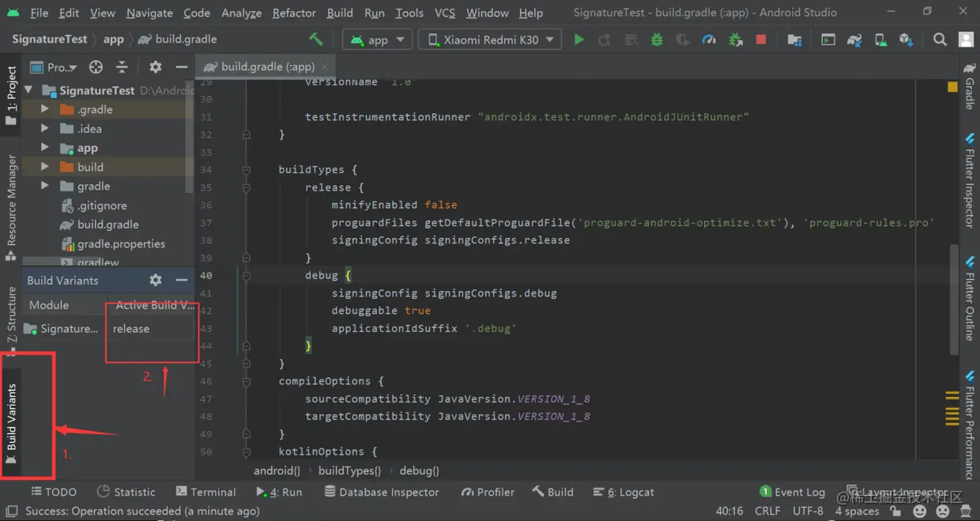
Task: Open the Terminal tool window
Action: click(205, 492)
